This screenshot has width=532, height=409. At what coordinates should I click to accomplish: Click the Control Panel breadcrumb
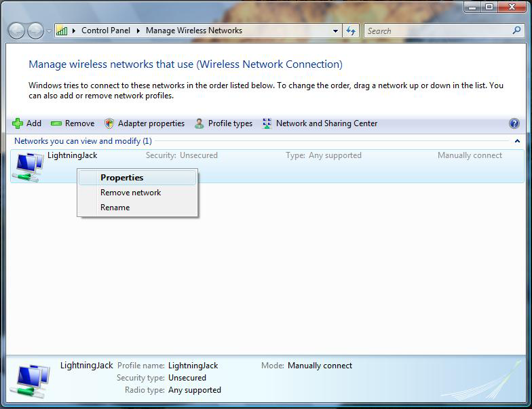(x=106, y=31)
